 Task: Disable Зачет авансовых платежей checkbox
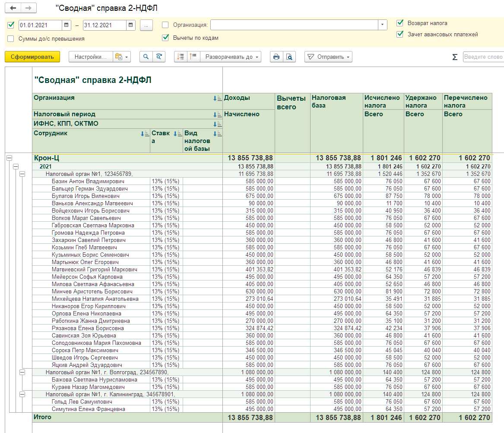[400, 34]
